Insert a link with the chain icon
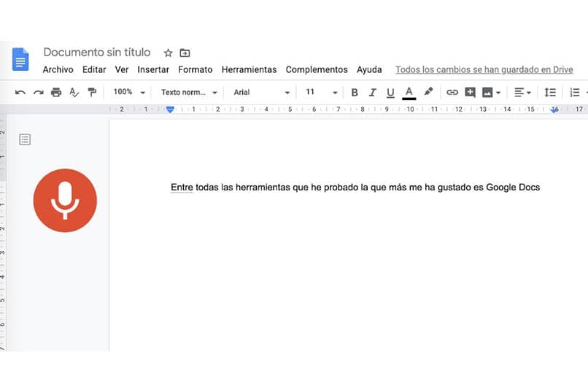The image size is (588, 392). (x=452, y=92)
